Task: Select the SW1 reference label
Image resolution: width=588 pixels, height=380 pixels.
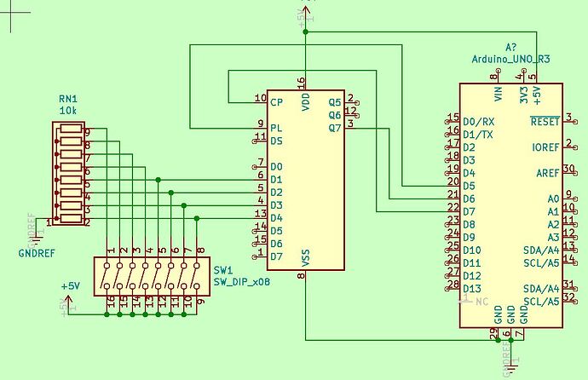Action: [223, 270]
